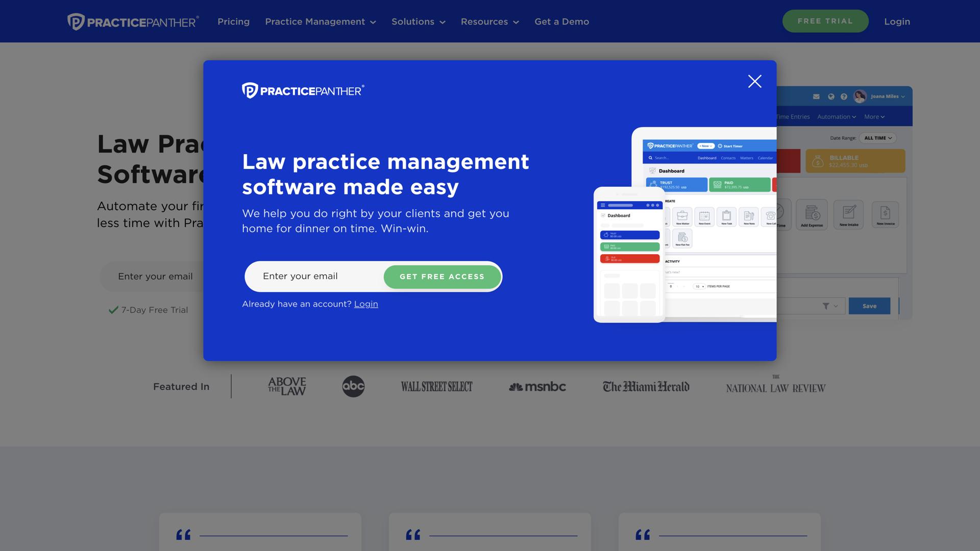Click the PracticePanther logo in the header
The image size is (980, 551).
(133, 21)
